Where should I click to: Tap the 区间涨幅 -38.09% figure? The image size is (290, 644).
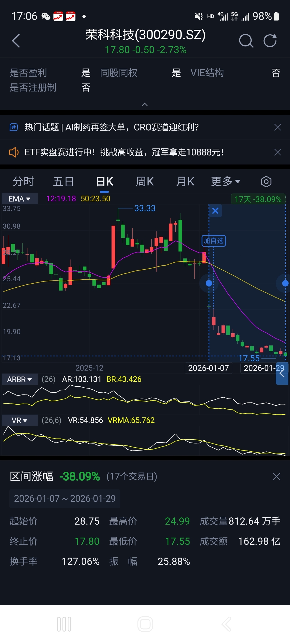click(x=79, y=477)
